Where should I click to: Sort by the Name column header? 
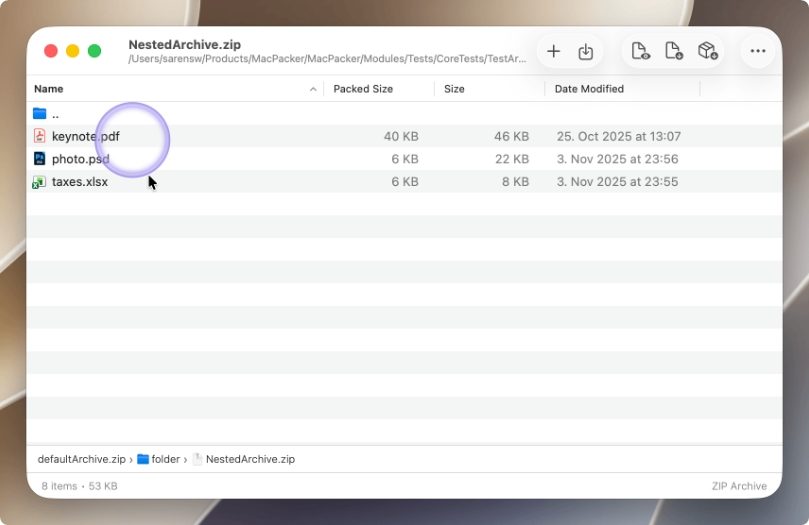pos(48,89)
